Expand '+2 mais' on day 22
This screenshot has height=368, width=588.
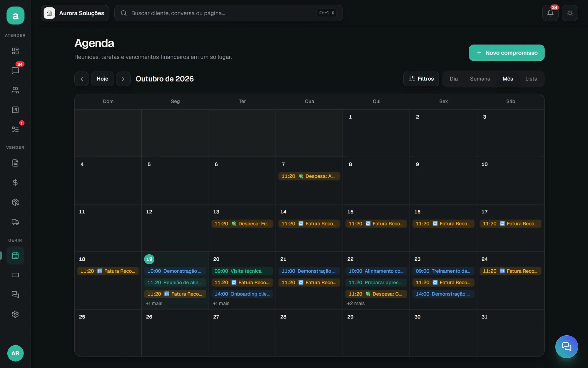point(356,303)
